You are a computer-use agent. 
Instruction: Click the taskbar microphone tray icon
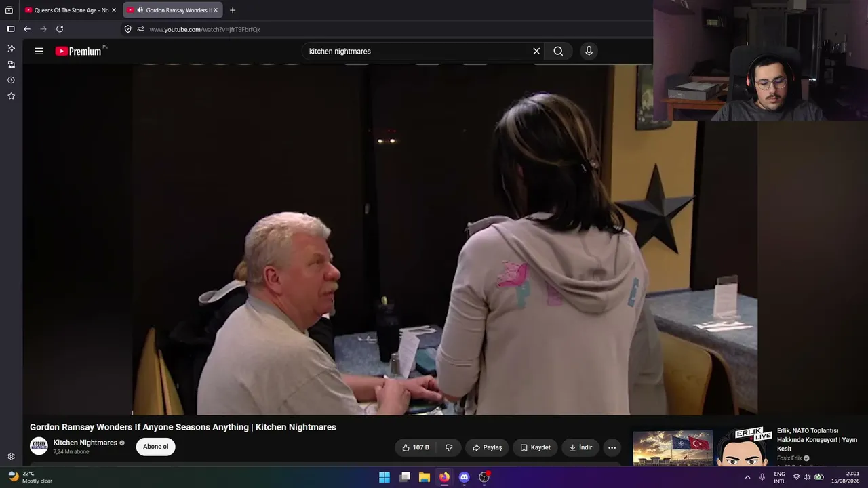(762, 477)
